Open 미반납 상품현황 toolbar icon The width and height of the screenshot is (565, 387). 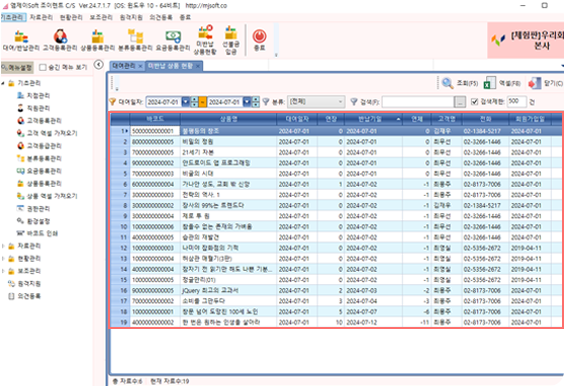(205, 40)
